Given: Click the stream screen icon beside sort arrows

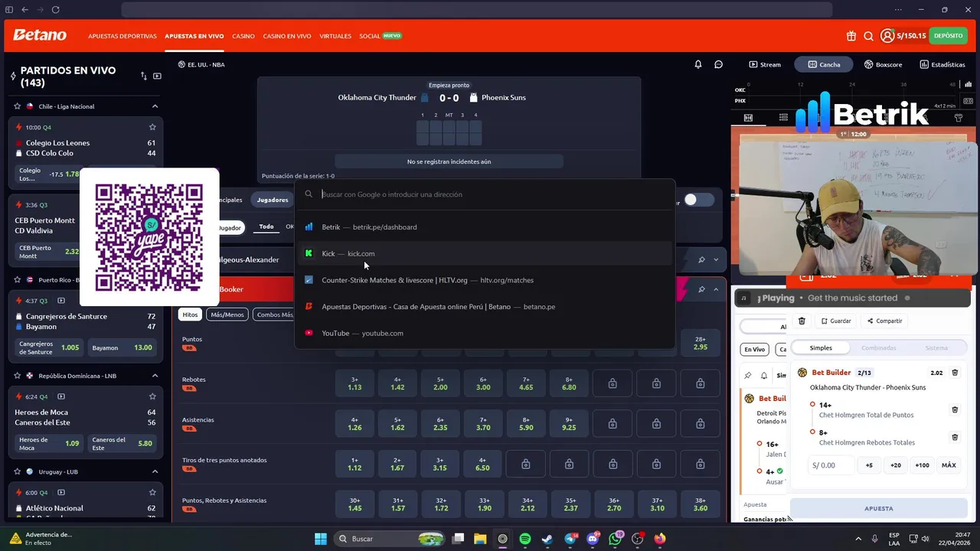Looking at the screenshot, I should click(x=157, y=76).
